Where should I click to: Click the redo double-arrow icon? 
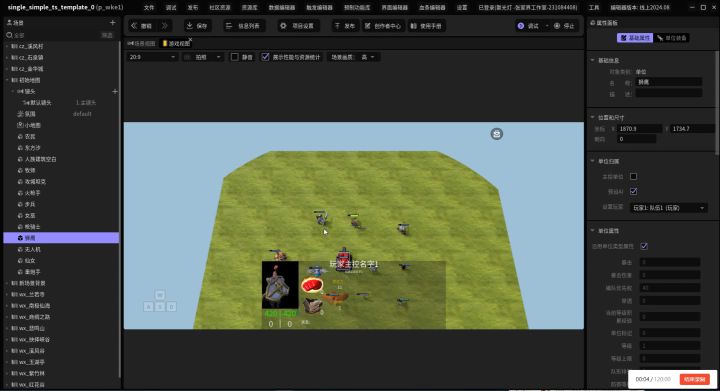point(165,26)
